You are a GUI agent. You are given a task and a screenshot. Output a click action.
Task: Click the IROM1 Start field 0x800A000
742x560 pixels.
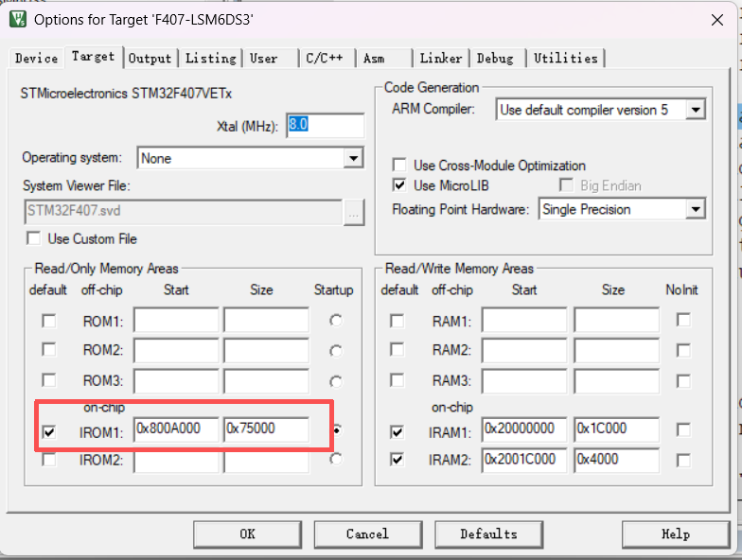click(x=176, y=429)
